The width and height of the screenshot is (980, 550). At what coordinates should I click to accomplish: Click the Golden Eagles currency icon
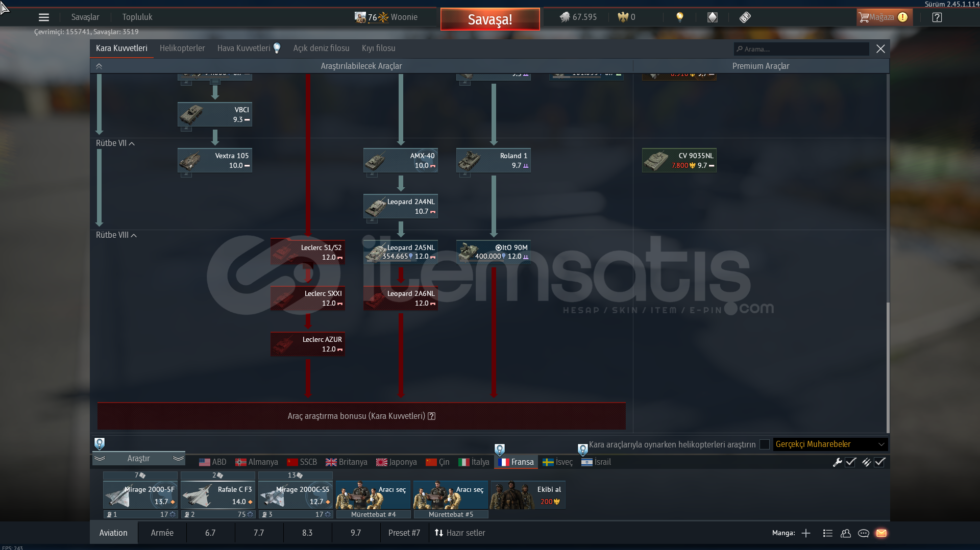(623, 17)
